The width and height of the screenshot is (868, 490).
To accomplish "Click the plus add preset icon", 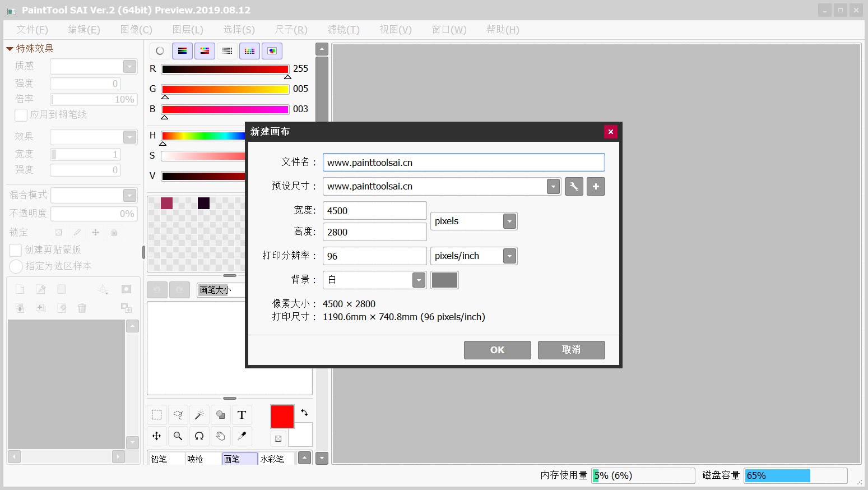I will tap(596, 187).
